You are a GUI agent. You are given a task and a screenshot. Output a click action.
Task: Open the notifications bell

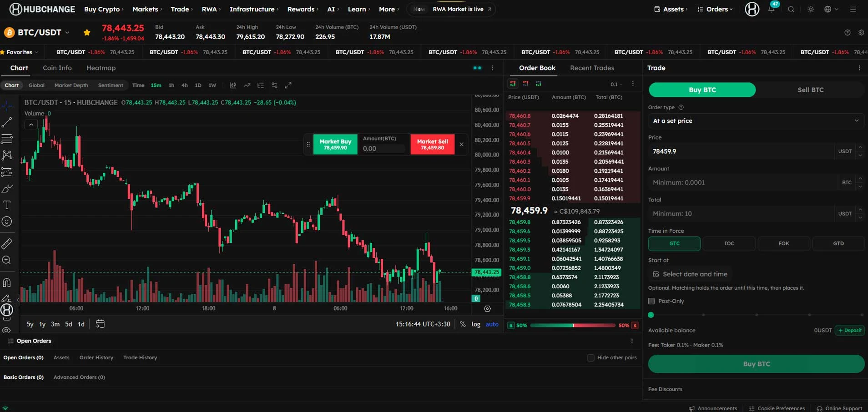point(772,9)
